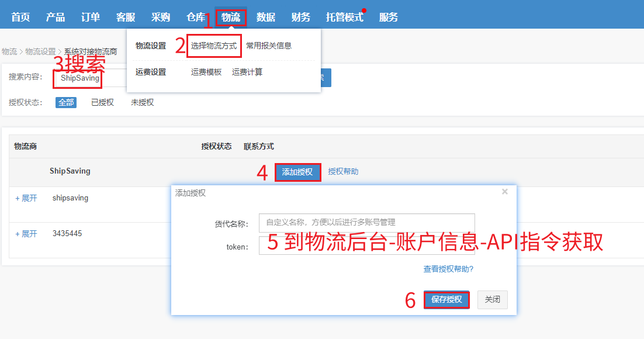Click the ShipSaving provider name in the table
Viewport: 644px width, 339px height.
tap(70, 171)
